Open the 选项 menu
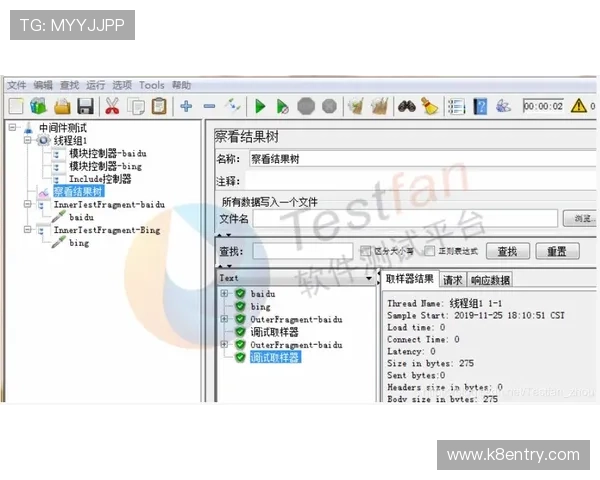This screenshot has width=600, height=480. pos(122,85)
